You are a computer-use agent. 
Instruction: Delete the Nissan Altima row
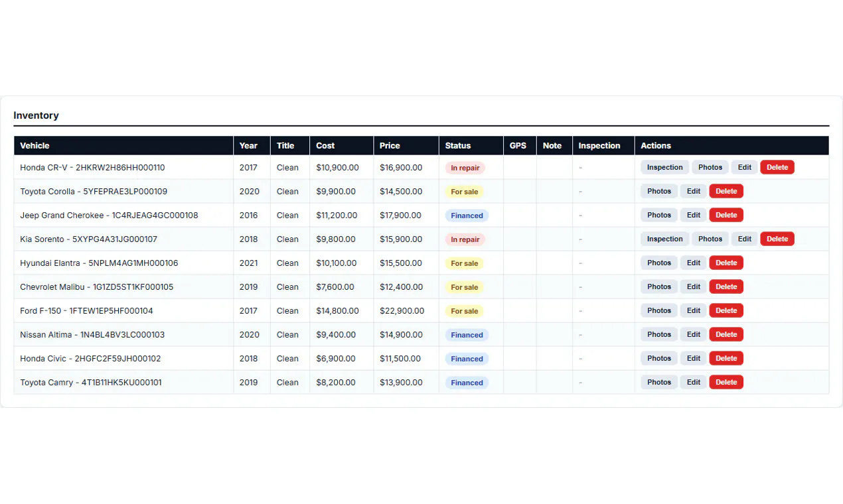click(726, 334)
